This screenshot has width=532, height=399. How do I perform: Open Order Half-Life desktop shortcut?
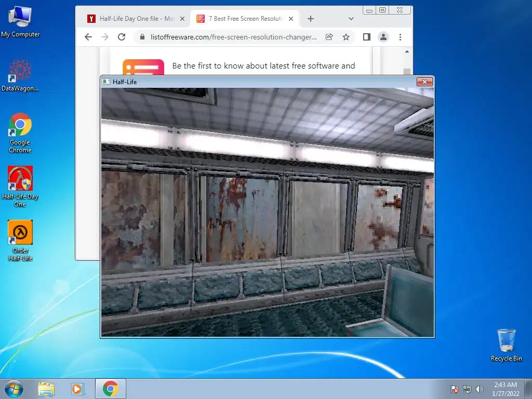[x=20, y=241]
